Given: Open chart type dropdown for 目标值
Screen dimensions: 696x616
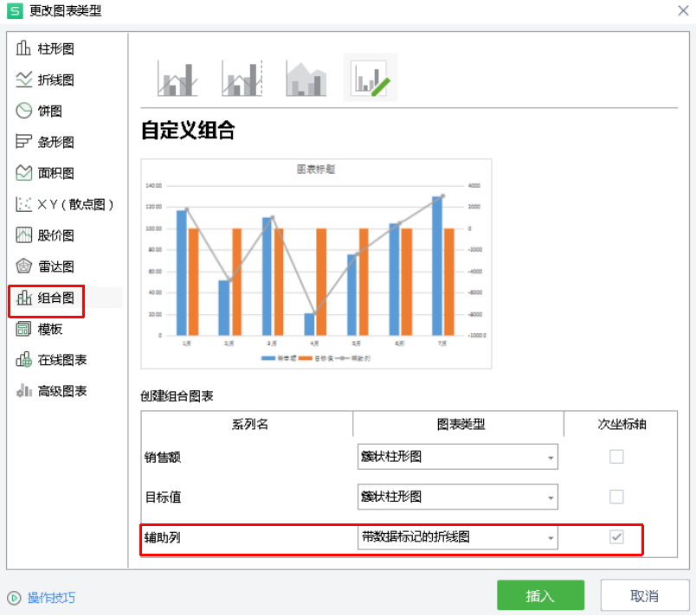Looking at the screenshot, I should click(x=458, y=497).
